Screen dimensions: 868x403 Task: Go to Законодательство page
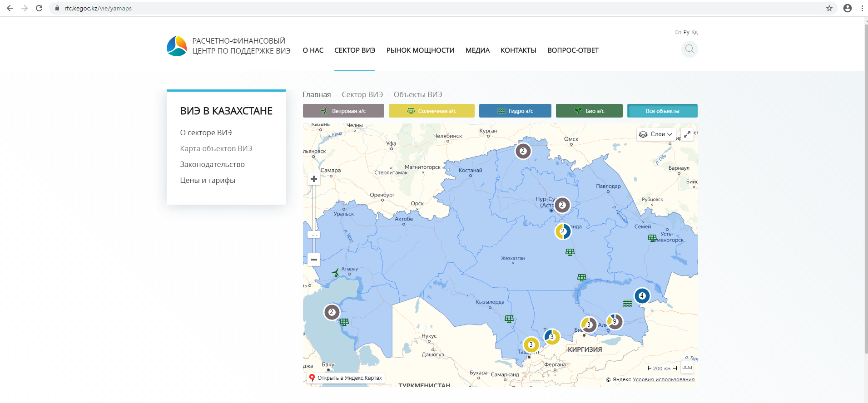click(x=212, y=164)
